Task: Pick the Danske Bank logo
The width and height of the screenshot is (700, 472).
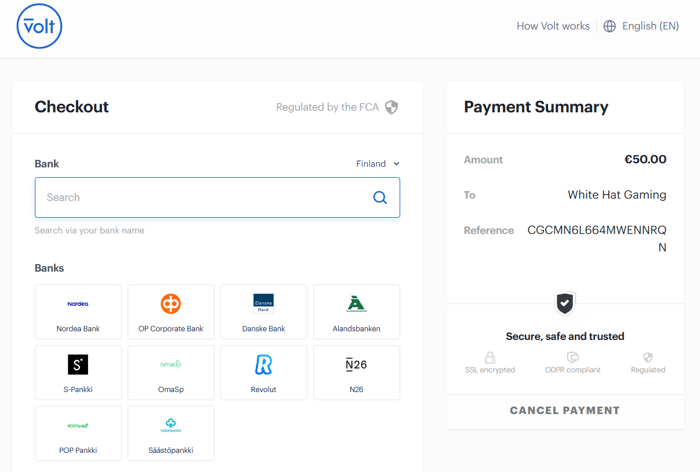Action: (263, 304)
